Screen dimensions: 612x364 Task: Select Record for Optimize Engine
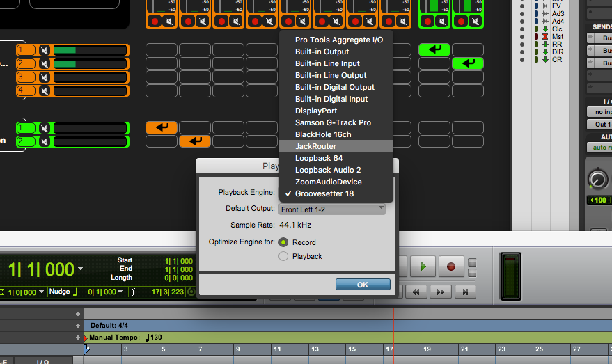click(x=283, y=242)
